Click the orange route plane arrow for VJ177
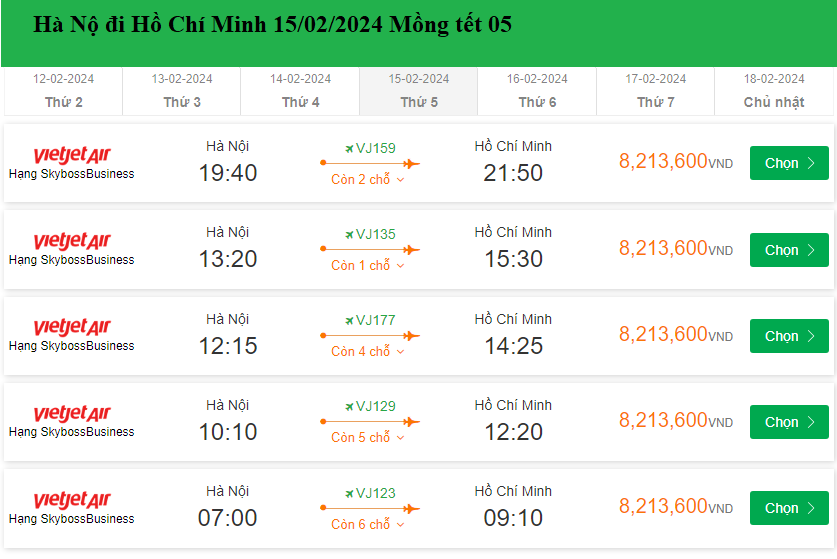The height and width of the screenshot is (559, 837). (x=411, y=335)
